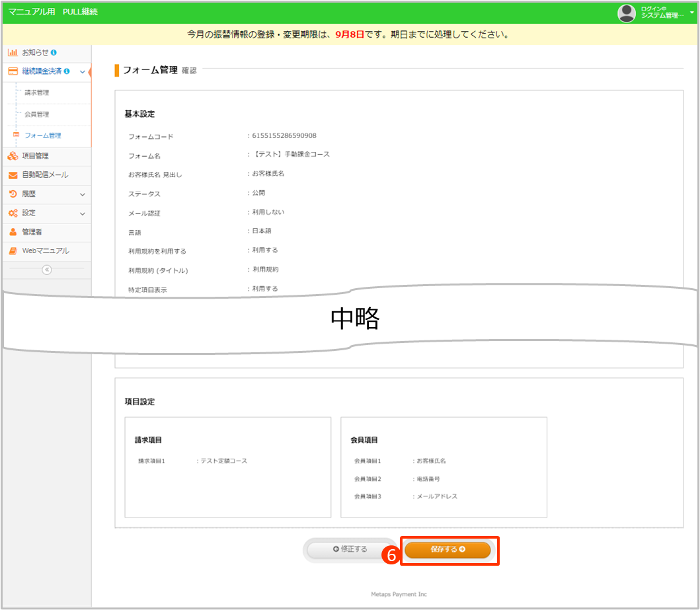The width and height of the screenshot is (700, 610).
Task: Click the info icon next to 継続課金決済
Action: pyautogui.click(x=67, y=71)
